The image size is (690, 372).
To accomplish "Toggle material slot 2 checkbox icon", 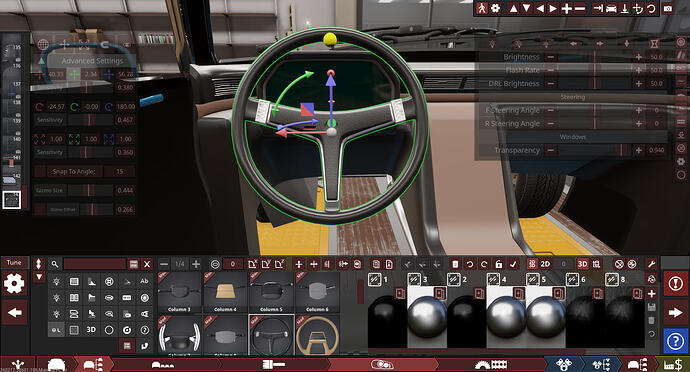I will [x=454, y=279].
